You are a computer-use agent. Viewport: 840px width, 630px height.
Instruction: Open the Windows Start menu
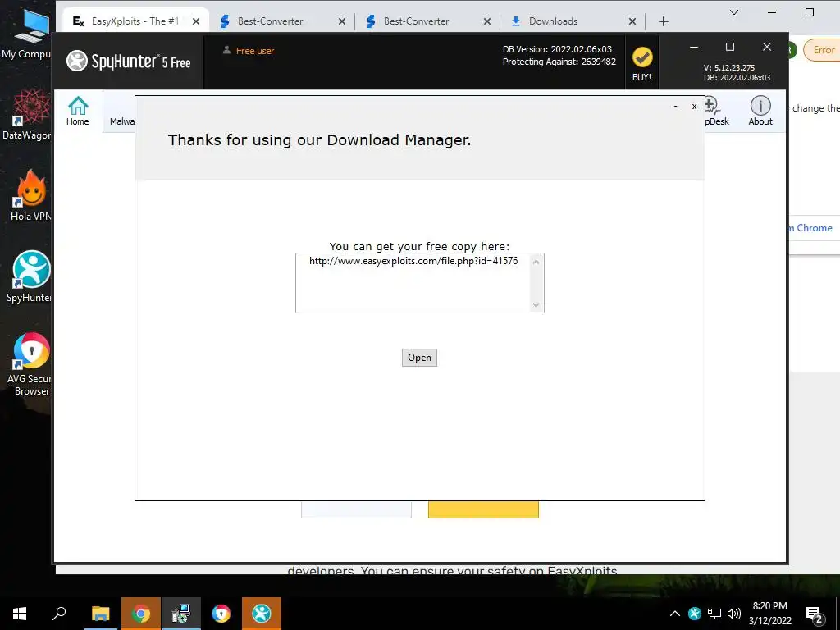[x=20, y=614]
